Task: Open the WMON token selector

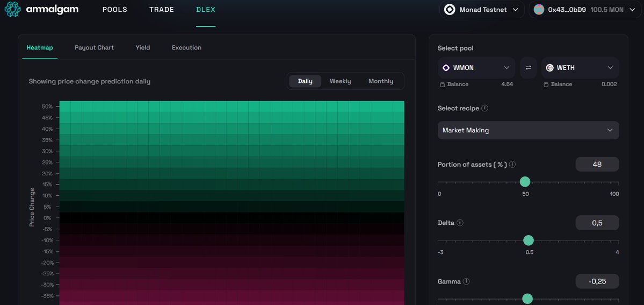Action: [476, 67]
